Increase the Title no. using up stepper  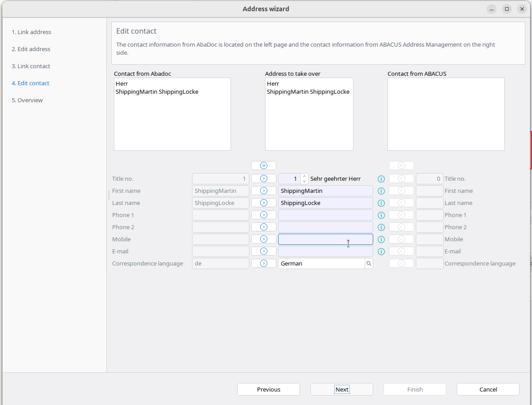[x=305, y=176]
